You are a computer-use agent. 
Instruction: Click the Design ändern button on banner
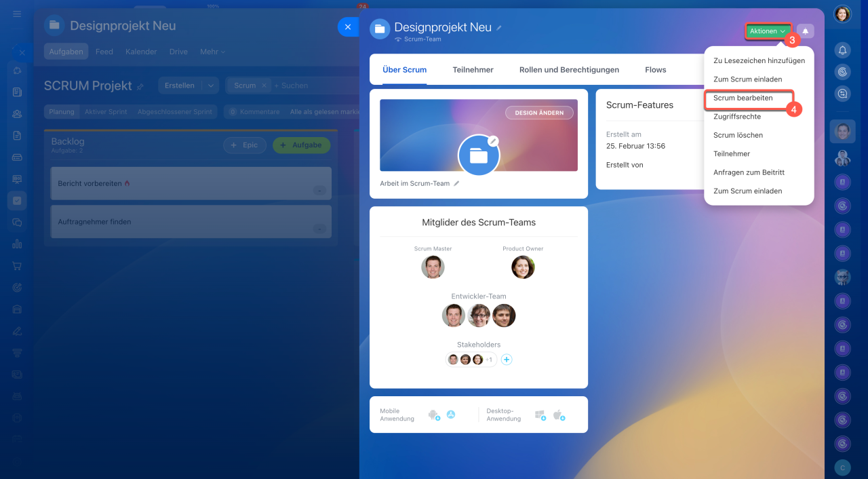(x=539, y=113)
